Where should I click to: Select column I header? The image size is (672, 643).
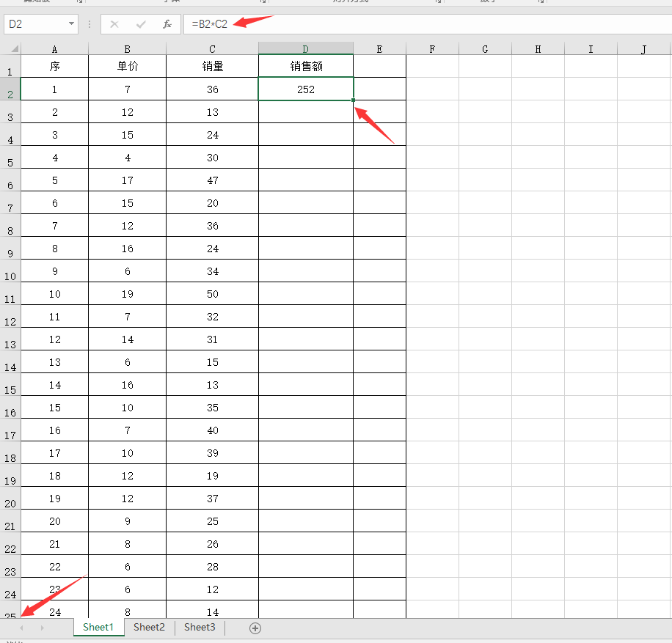pyautogui.click(x=591, y=49)
